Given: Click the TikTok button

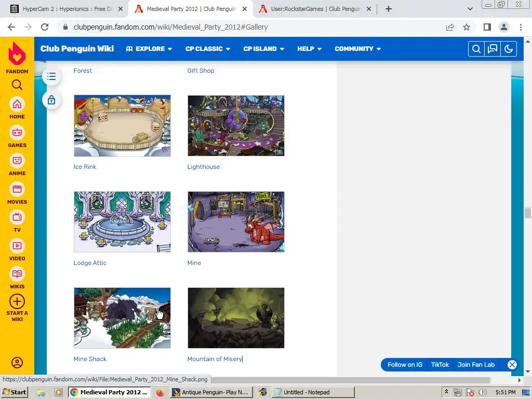Looking at the screenshot, I should pyautogui.click(x=440, y=365).
